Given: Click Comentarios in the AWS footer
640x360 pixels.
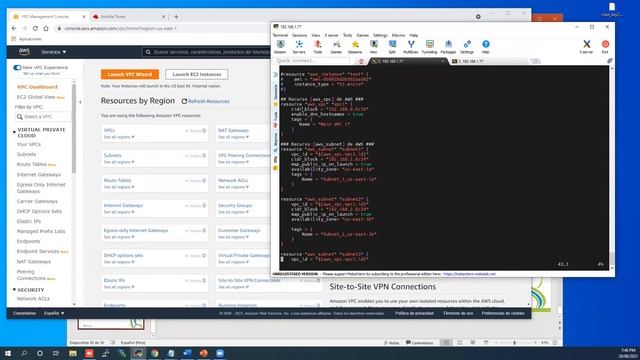Looking at the screenshot, I should 24,313.
